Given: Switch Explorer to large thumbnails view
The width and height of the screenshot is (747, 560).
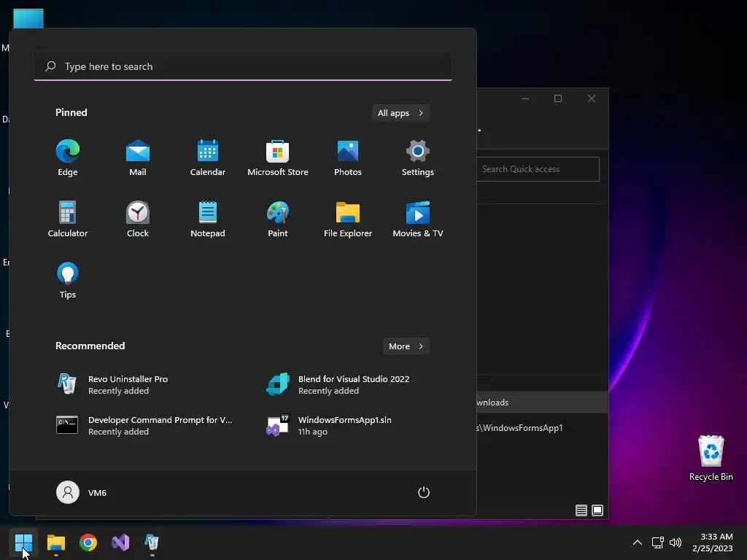Looking at the screenshot, I should click(x=597, y=510).
